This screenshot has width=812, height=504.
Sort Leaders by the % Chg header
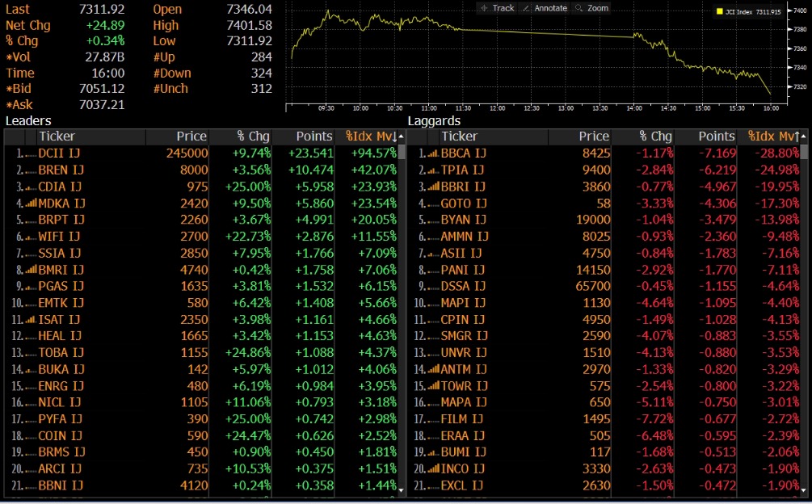click(253, 136)
